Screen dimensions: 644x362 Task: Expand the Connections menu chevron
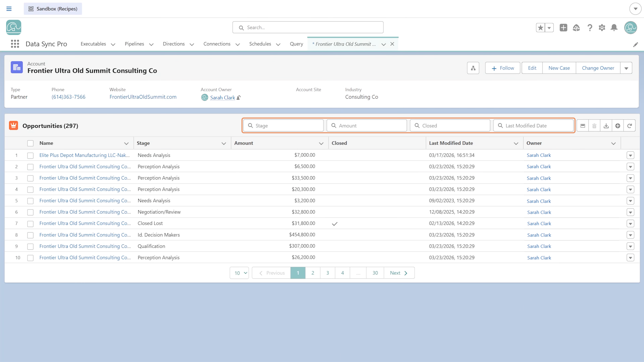point(238,44)
